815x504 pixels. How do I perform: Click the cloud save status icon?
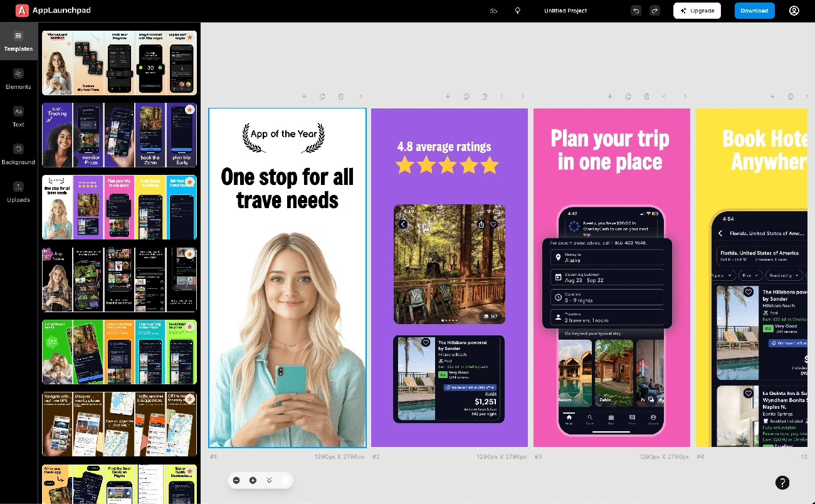(493, 11)
